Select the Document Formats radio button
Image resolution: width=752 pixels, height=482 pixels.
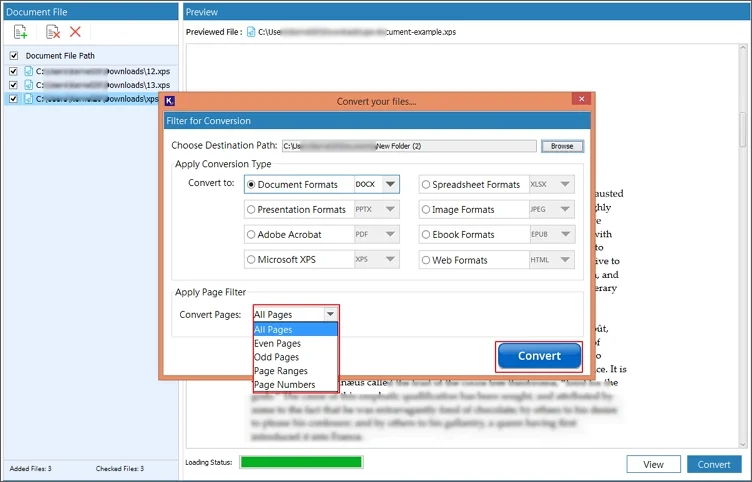click(251, 185)
